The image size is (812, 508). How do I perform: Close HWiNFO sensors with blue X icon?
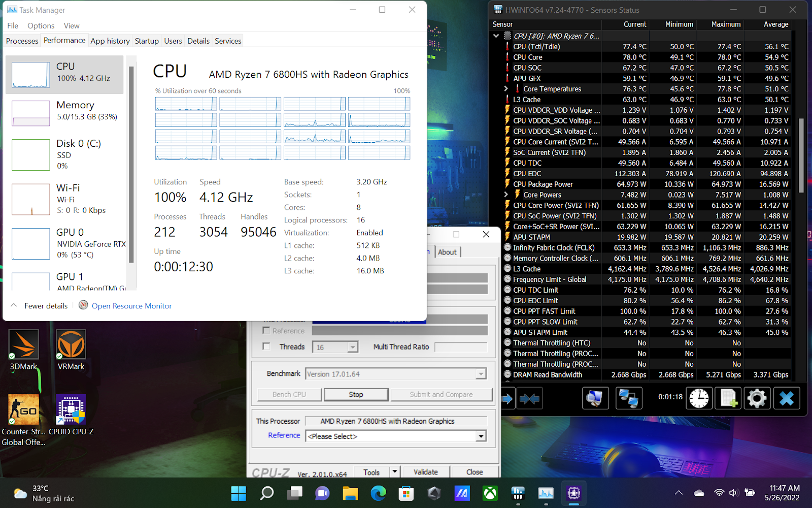tap(786, 398)
